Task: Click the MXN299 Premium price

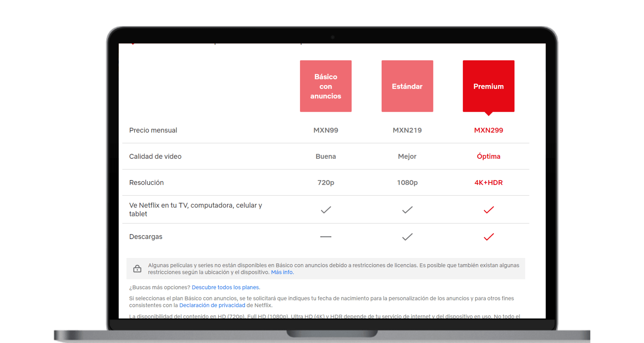Action: tap(488, 130)
